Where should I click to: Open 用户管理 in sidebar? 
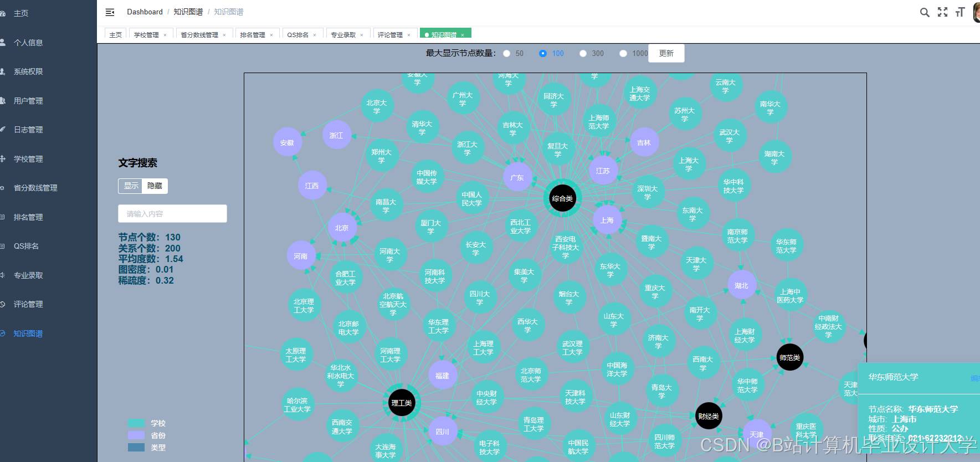coord(48,101)
